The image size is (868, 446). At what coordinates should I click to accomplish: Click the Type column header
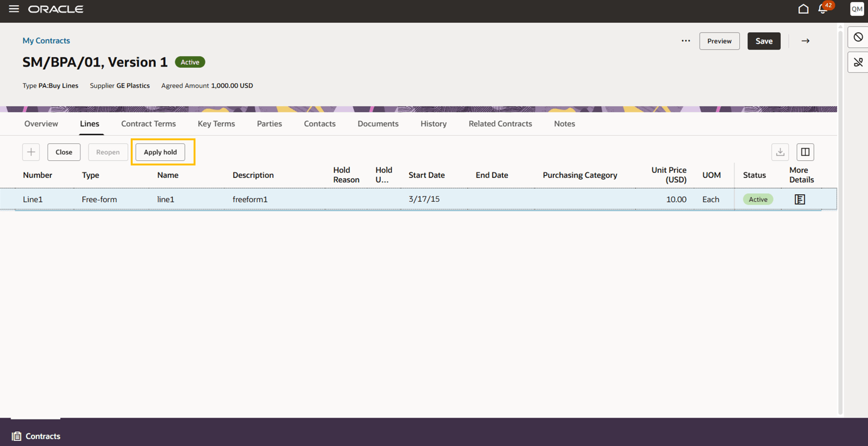[x=91, y=175]
